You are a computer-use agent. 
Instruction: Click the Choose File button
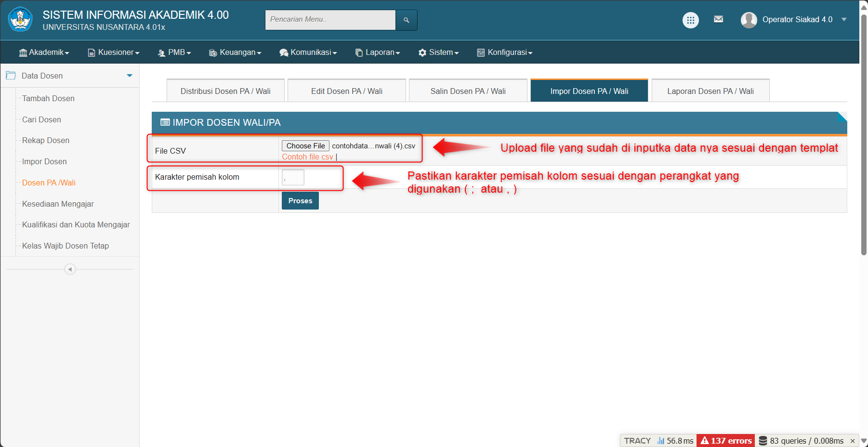(x=305, y=146)
